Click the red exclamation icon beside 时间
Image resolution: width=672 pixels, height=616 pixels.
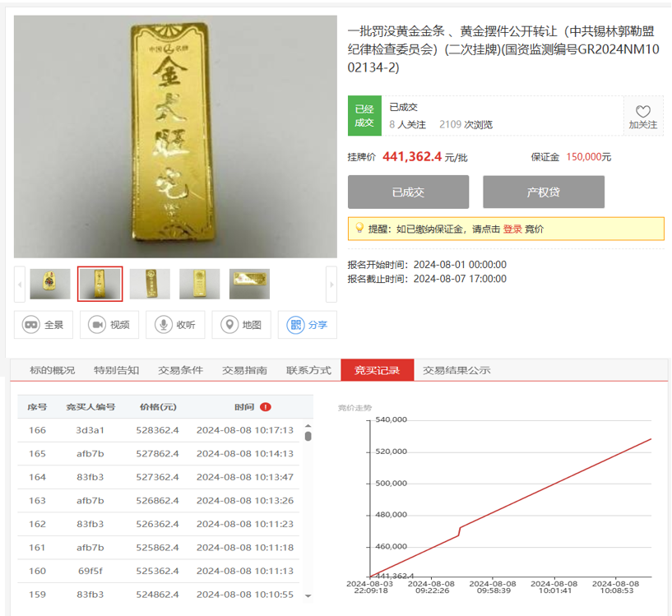[x=266, y=407]
